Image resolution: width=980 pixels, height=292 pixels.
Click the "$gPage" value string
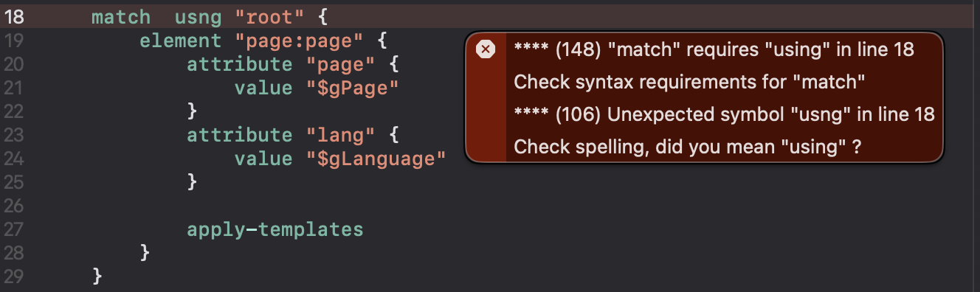click(352, 88)
